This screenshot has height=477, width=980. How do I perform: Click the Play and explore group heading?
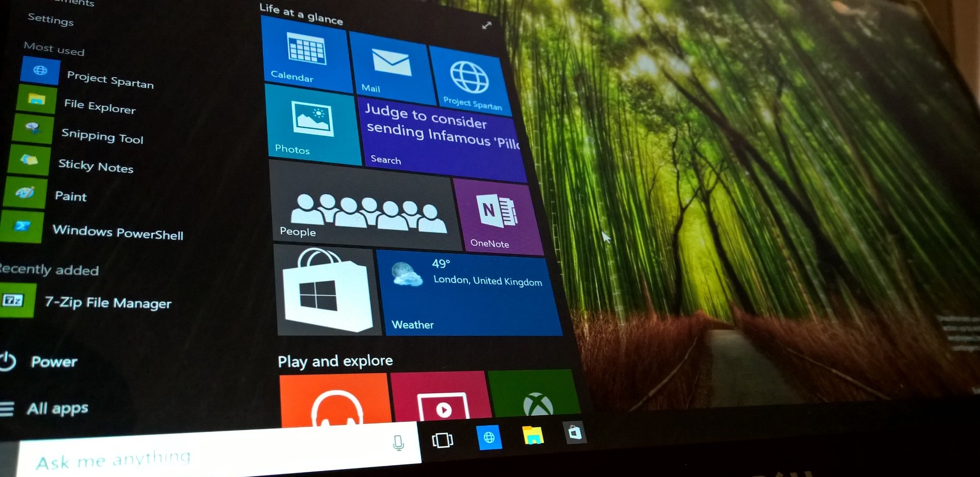(335, 361)
